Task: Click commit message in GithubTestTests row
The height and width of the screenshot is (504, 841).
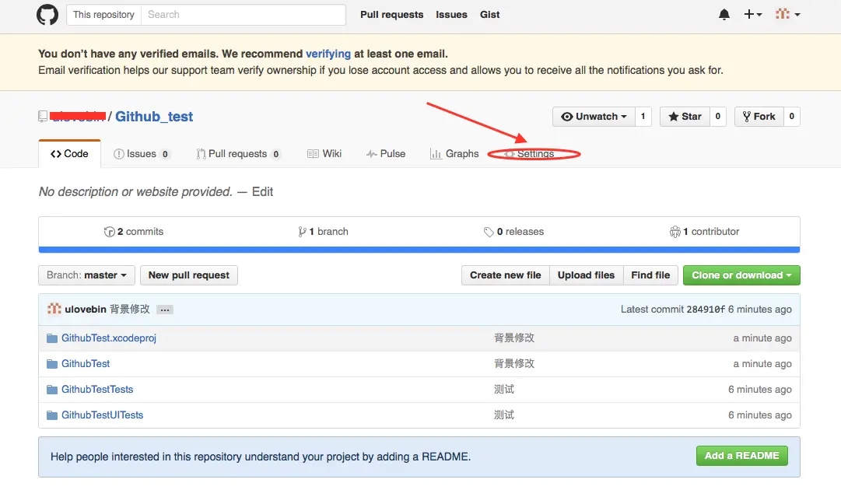Action: click(503, 390)
